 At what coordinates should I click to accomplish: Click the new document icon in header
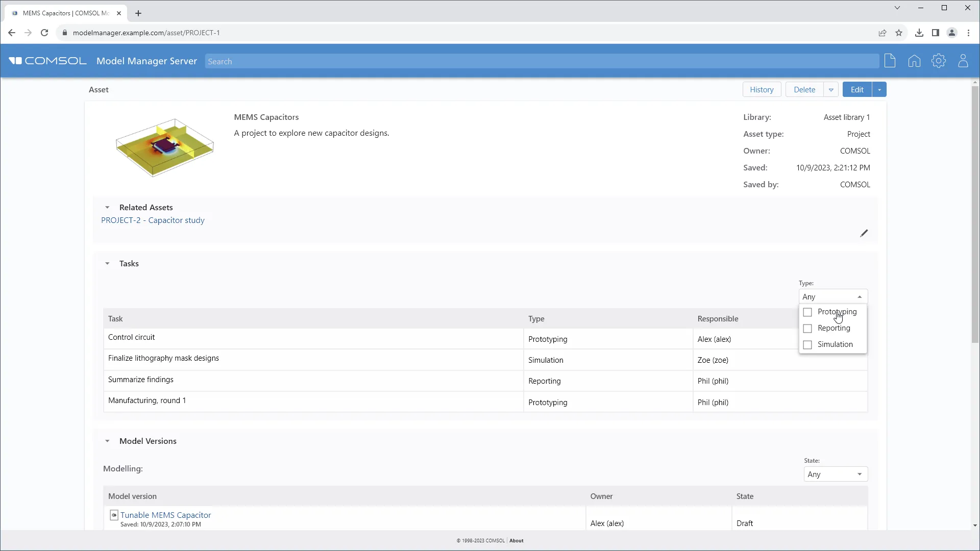coord(890,61)
